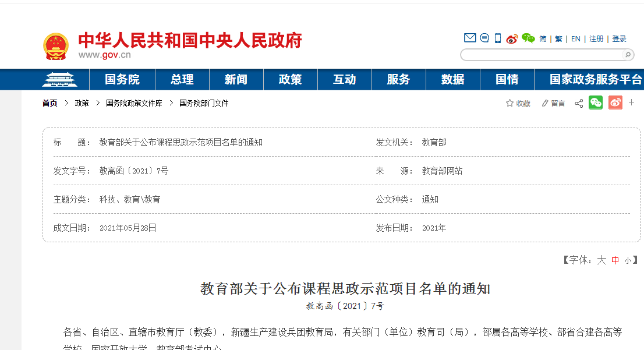Switch language to 繁 traditional Chinese
Image resolution: width=644 pixels, height=350 pixels.
pos(558,39)
